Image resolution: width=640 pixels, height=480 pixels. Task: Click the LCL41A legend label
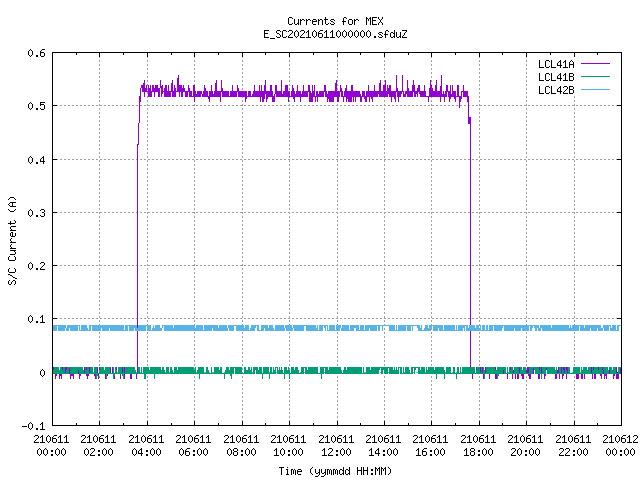coord(556,64)
